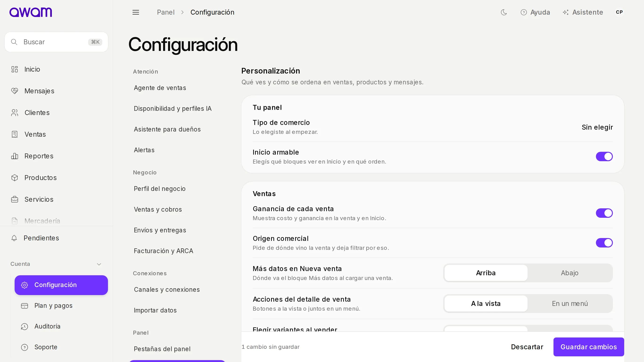Click the Inicio dashboard icon
Viewport: 644px width, 362px height.
pyautogui.click(x=15, y=69)
